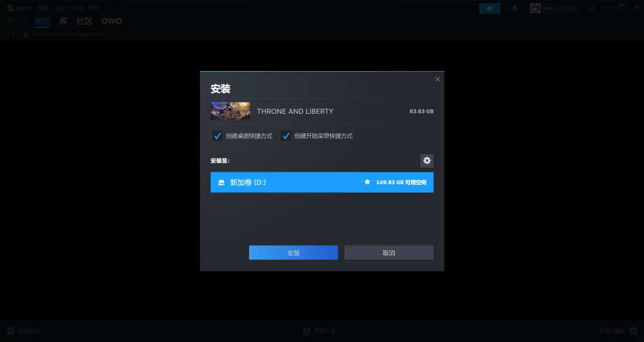644x342 pixels.
Task: Open the 好友 menu
Action: (60, 8)
